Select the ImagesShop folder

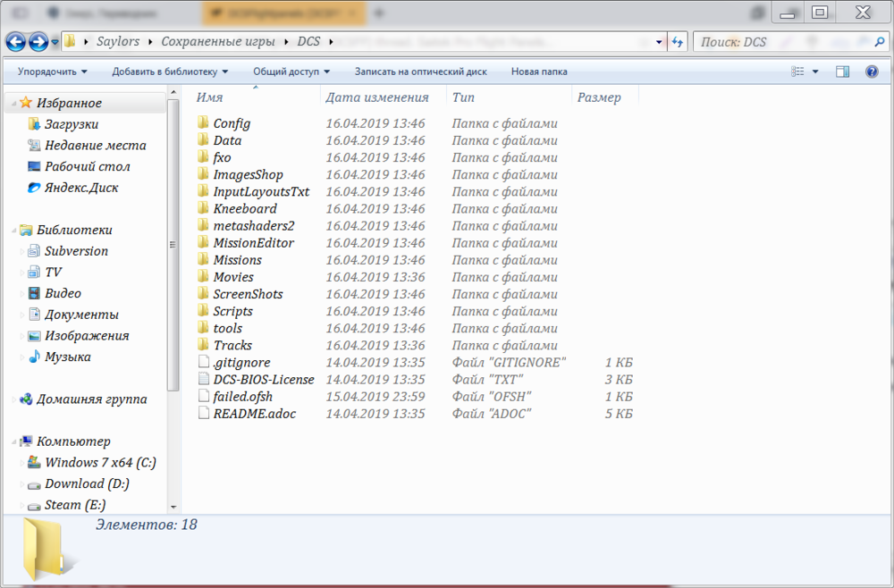(x=240, y=173)
